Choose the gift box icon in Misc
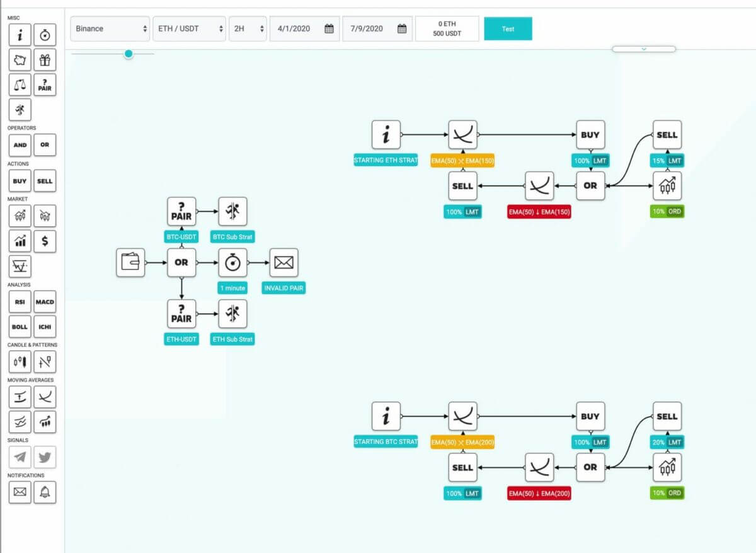 pos(45,60)
